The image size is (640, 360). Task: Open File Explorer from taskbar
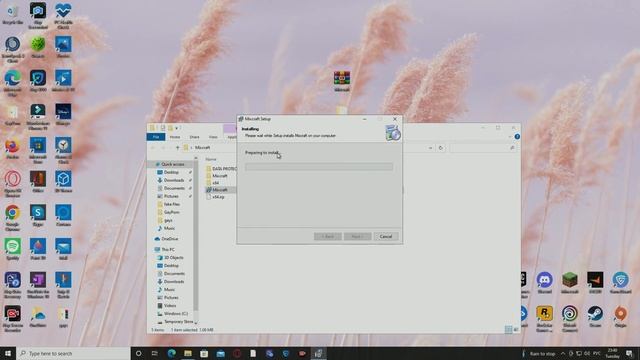tap(188, 353)
